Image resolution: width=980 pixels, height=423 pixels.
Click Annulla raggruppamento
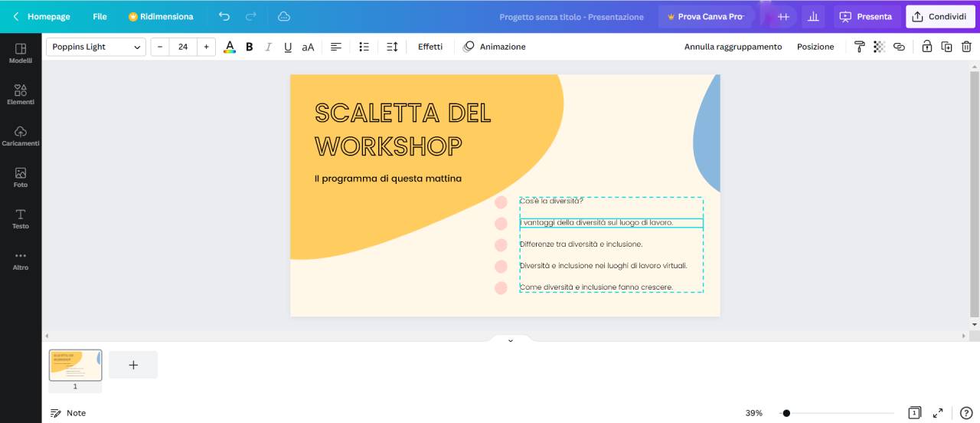733,47
